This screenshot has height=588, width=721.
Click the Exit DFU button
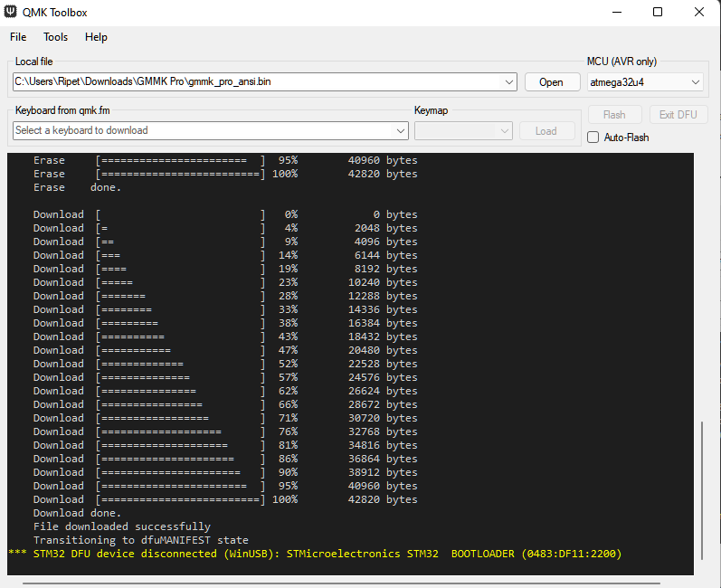click(678, 115)
